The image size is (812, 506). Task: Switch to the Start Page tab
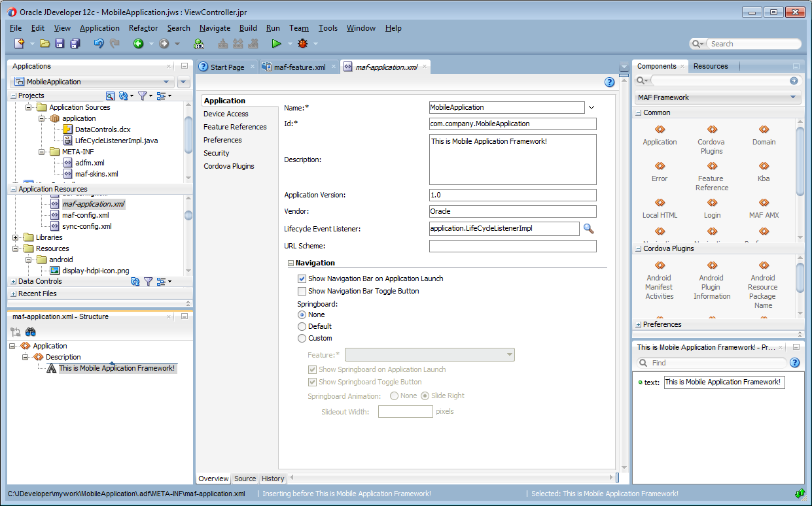tap(227, 67)
